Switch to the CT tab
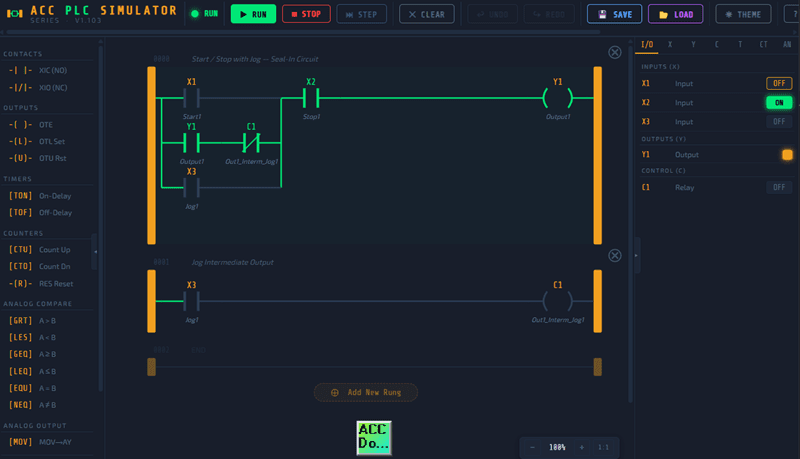This screenshot has width=800, height=459. [763, 45]
